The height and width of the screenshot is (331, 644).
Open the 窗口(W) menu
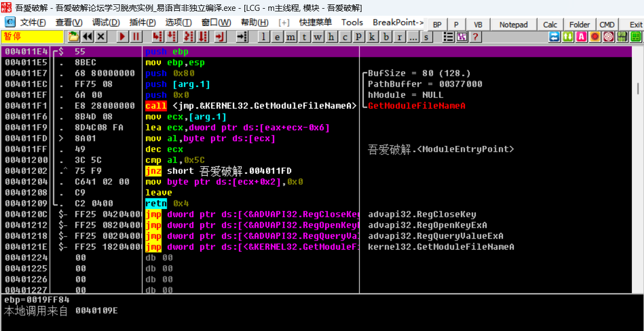(x=217, y=22)
